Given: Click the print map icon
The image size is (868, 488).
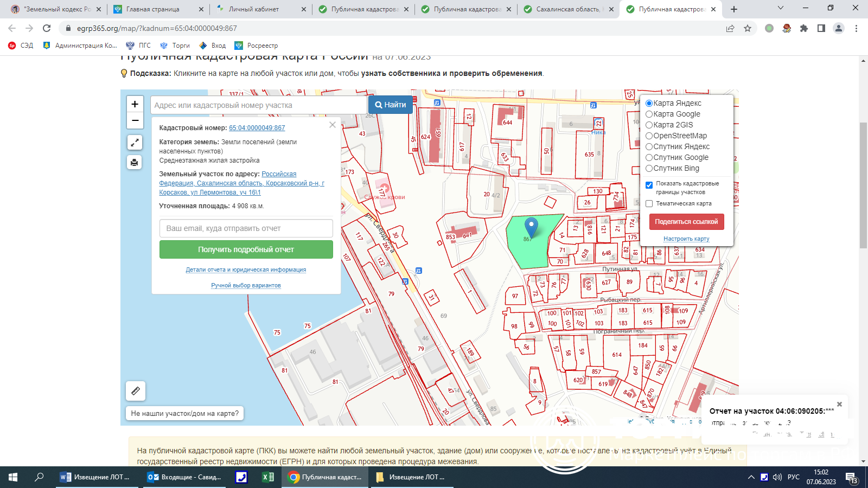Looking at the screenshot, I should (x=135, y=162).
